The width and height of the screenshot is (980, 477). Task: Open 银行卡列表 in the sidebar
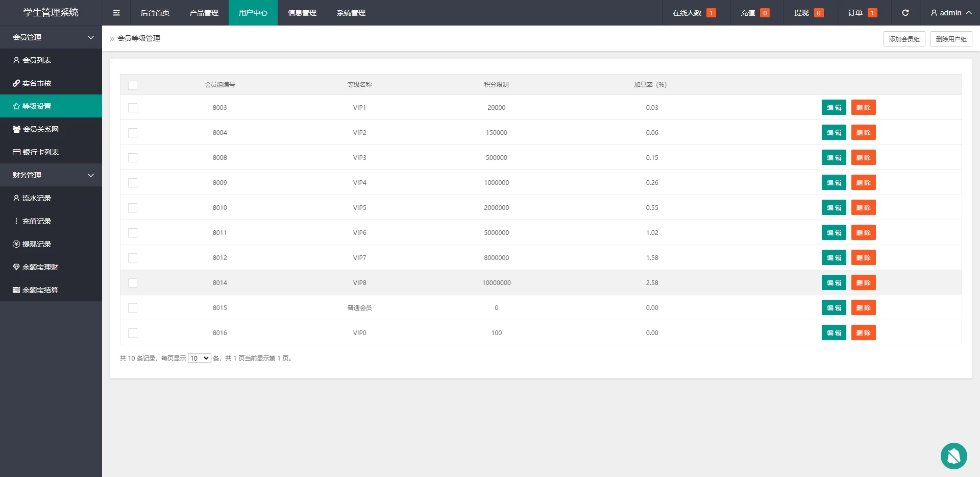point(40,152)
